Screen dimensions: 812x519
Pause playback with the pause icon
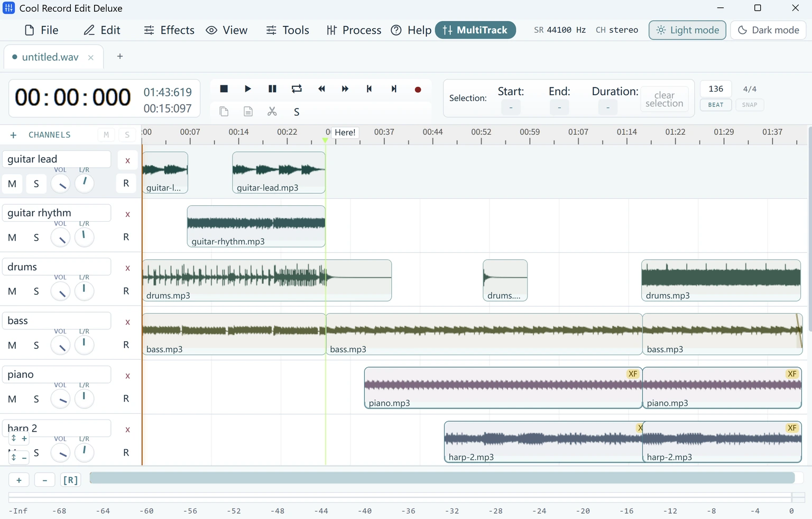point(272,89)
